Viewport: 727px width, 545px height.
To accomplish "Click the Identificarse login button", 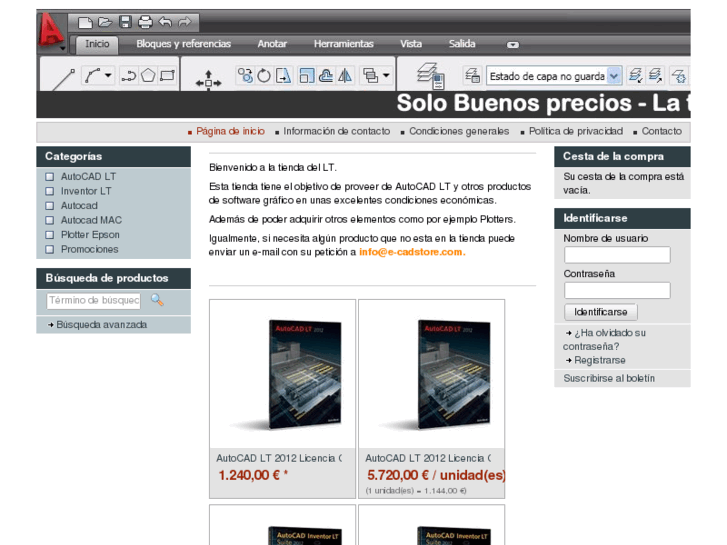I will point(601,312).
